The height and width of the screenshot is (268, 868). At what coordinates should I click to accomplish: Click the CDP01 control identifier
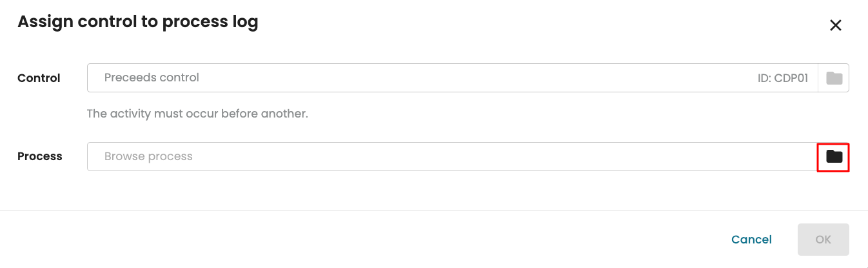click(791, 78)
